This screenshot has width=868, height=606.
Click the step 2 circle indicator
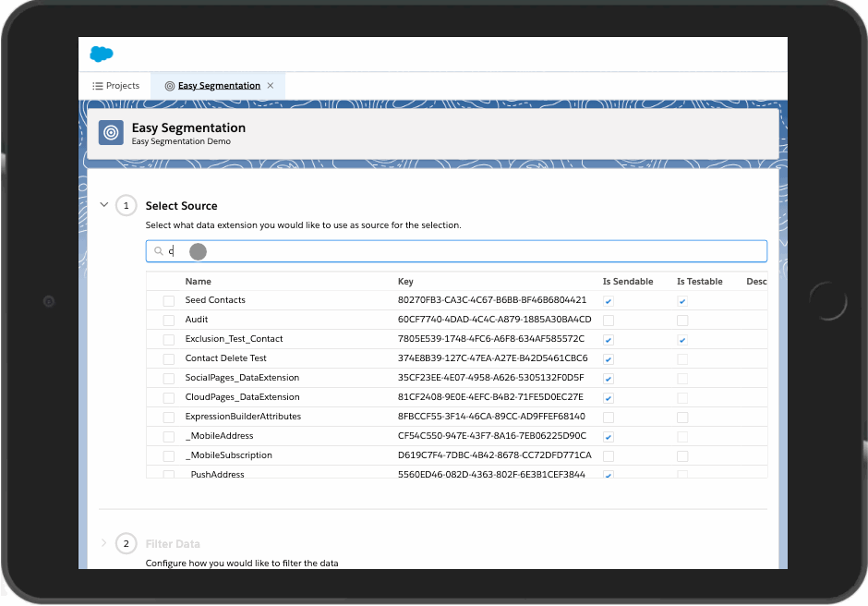tap(127, 544)
